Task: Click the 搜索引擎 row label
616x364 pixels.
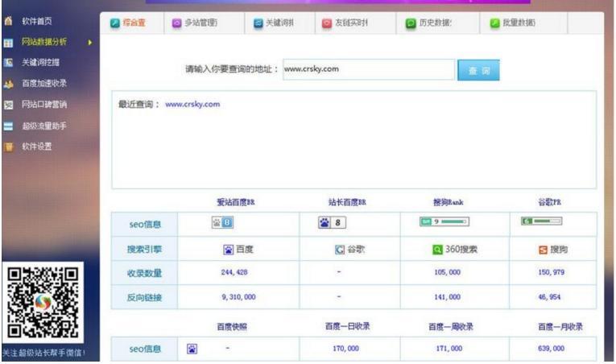Action: point(144,249)
